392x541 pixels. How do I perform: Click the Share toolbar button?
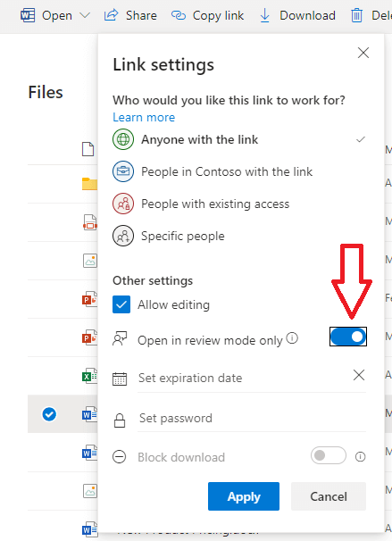[130, 15]
